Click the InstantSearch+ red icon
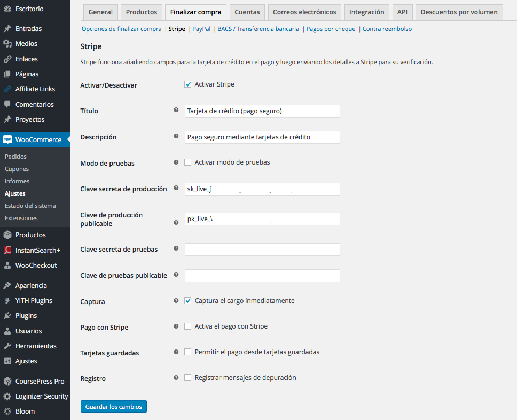This screenshot has height=420, width=517. point(7,250)
